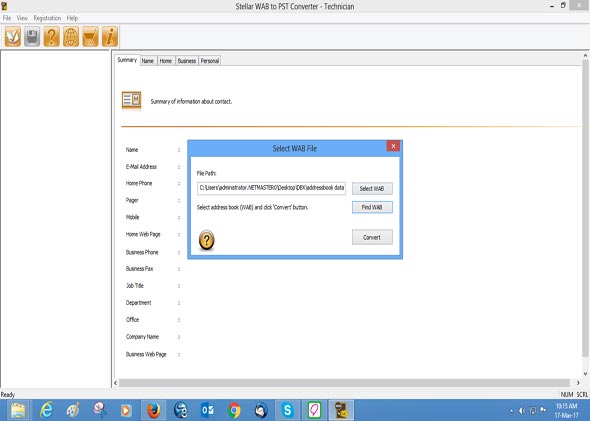This screenshot has width=590, height=421.
Task: Switch to the Business tab
Action: click(x=187, y=61)
